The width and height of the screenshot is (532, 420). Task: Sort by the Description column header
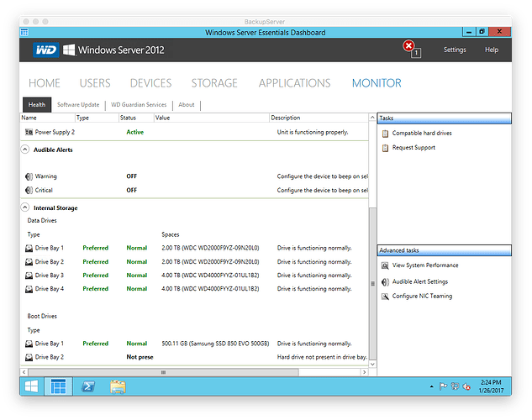coord(319,118)
